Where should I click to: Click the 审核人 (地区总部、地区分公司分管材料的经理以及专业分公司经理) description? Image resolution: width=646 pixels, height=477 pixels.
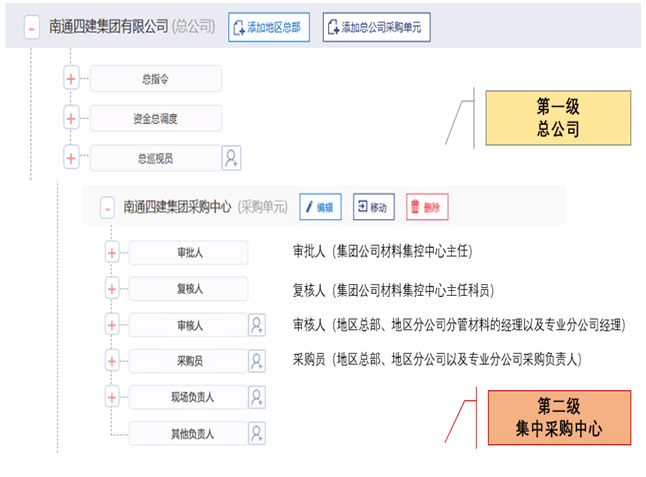coord(459,325)
